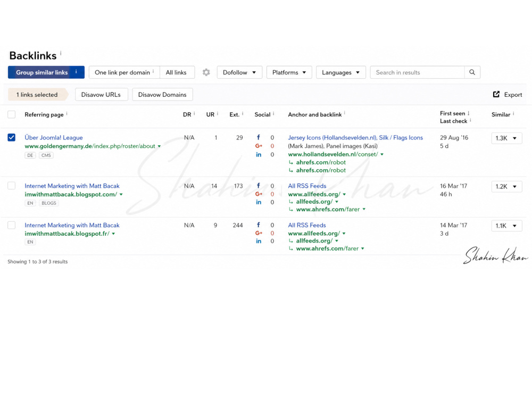The height and width of the screenshot is (399, 532).
Task: Sort by the UR column
Action: pyautogui.click(x=210, y=115)
